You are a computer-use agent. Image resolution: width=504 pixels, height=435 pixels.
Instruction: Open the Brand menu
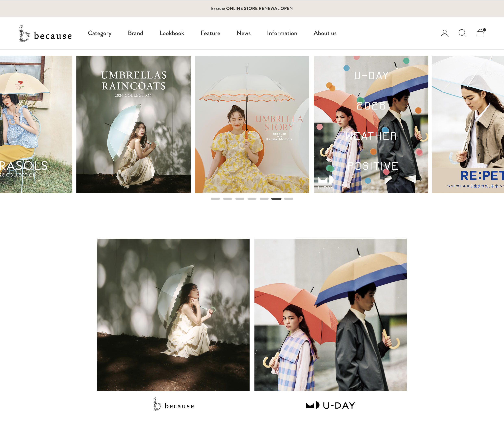(136, 33)
